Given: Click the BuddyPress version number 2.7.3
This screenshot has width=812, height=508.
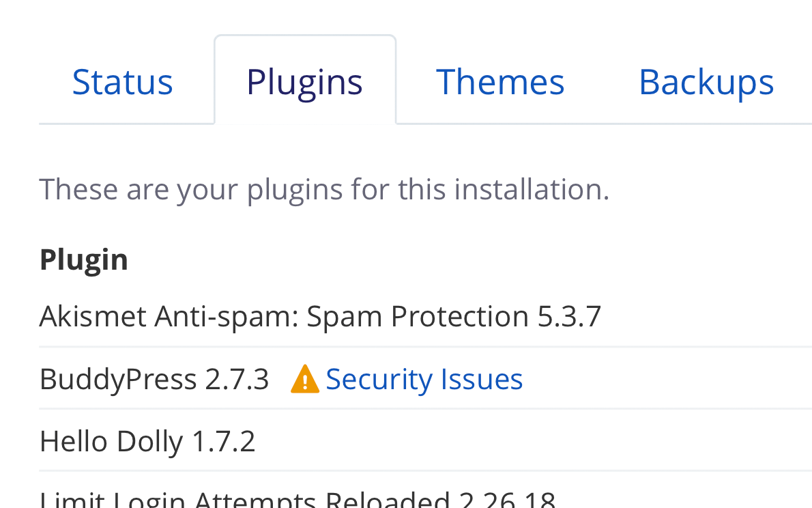Looking at the screenshot, I should point(237,379).
